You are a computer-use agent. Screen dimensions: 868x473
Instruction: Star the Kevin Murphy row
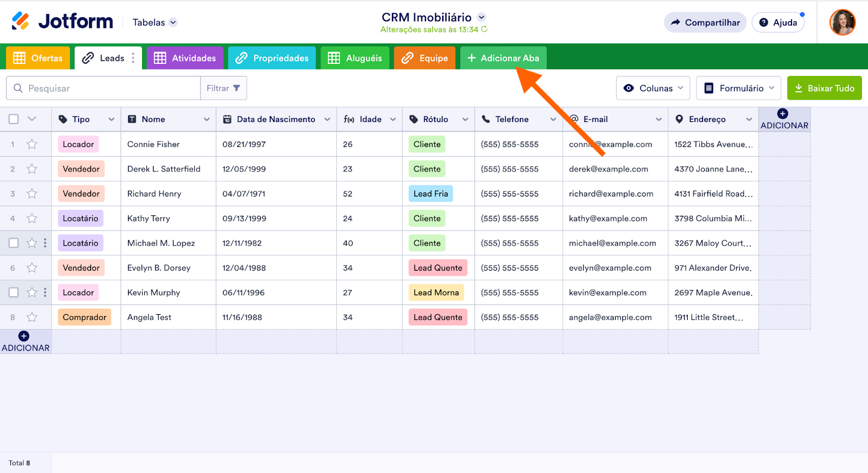(x=32, y=292)
